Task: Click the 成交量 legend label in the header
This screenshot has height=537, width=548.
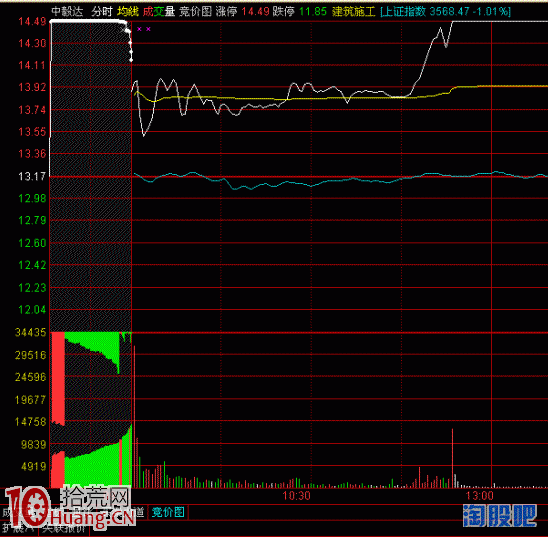Action: click(159, 12)
